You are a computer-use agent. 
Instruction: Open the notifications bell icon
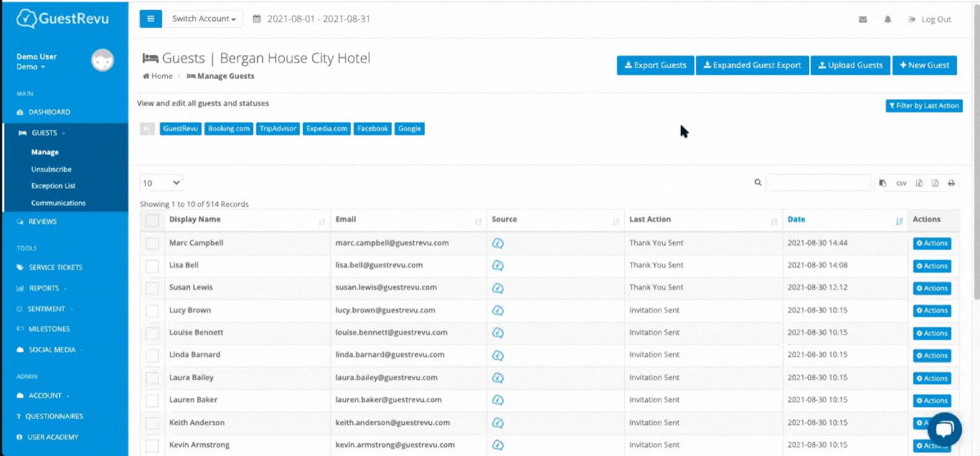pos(887,19)
